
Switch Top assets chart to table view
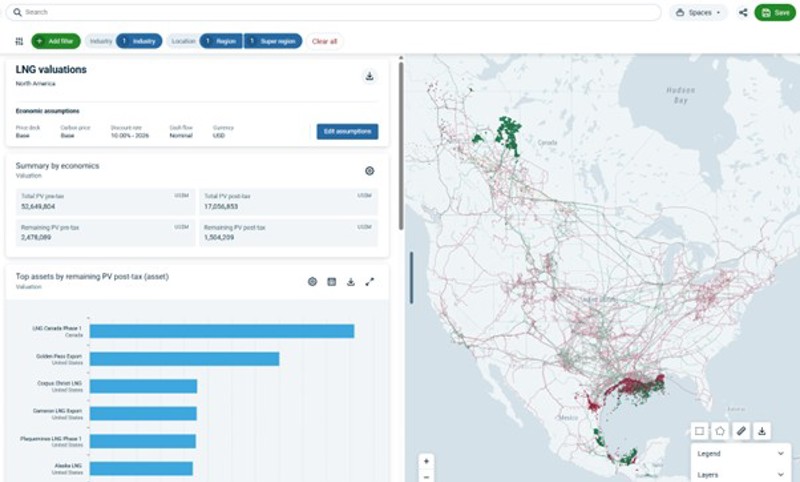(x=332, y=282)
